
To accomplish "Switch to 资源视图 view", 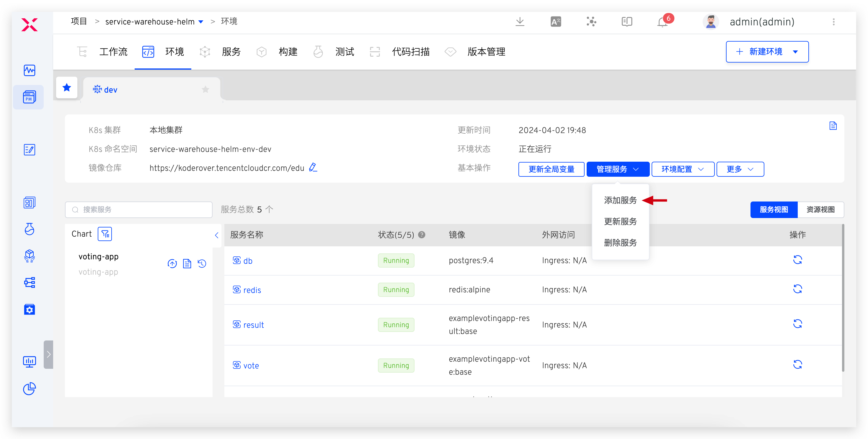I will 820,210.
